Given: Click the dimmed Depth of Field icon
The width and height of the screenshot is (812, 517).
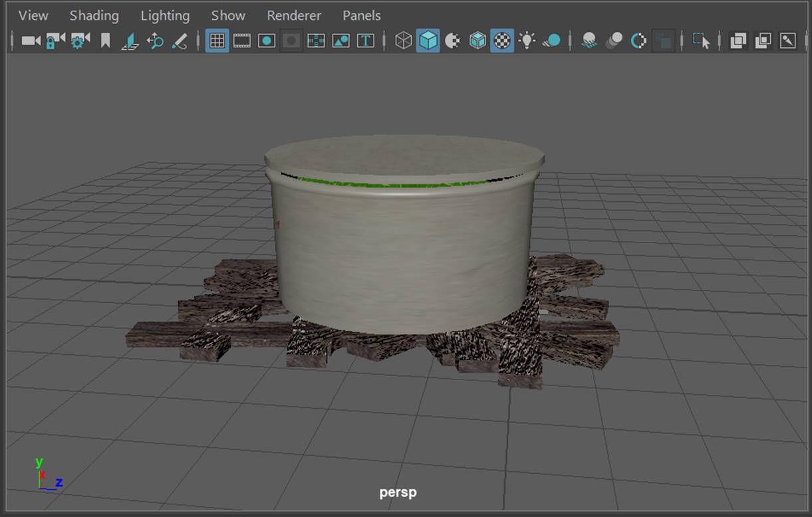Looking at the screenshot, I should [x=663, y=41].
